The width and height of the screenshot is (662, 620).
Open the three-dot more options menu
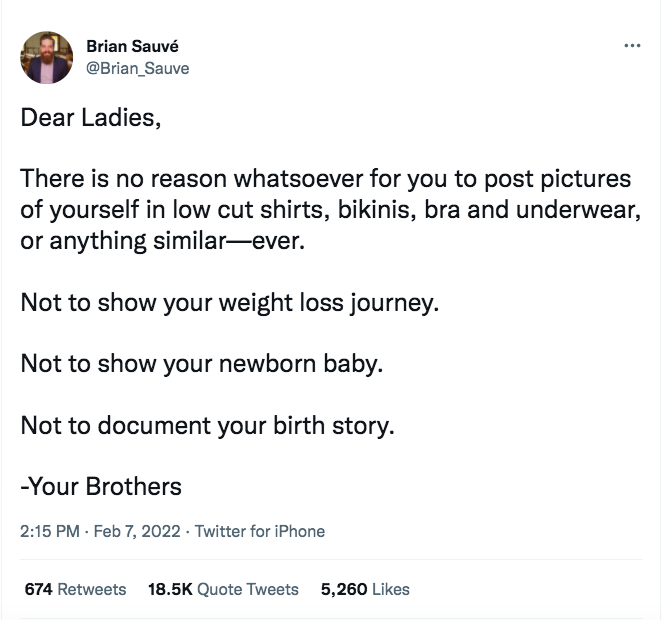[x=632, y=45]
